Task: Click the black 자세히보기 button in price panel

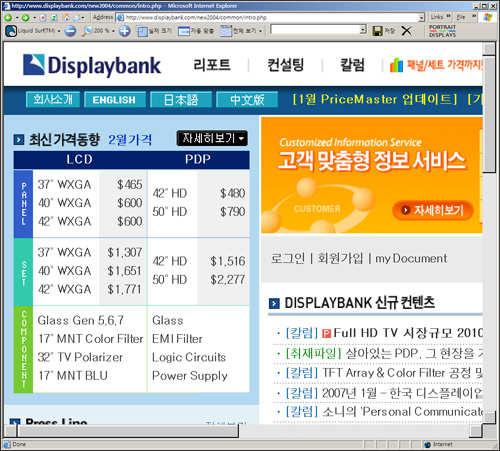Action: (212, 138)
